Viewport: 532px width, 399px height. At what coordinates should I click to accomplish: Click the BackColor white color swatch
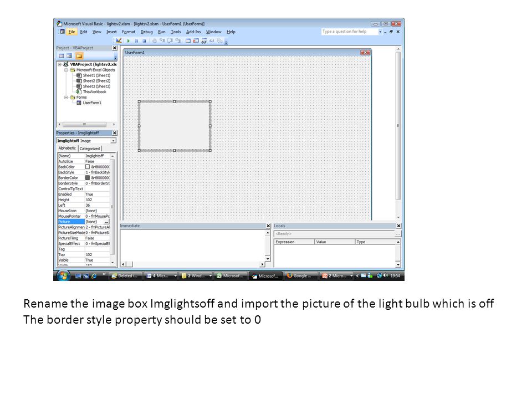click(x=88, y=167)
